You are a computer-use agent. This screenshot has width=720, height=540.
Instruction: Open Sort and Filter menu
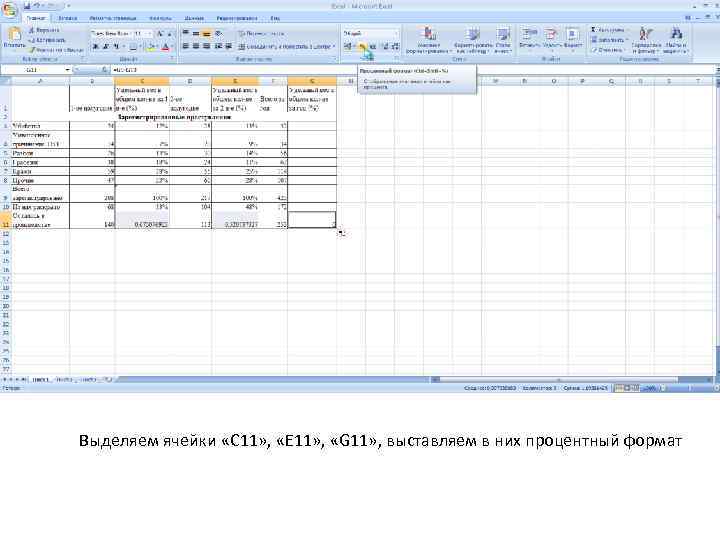pyautogui.click(x=646, y=40)
